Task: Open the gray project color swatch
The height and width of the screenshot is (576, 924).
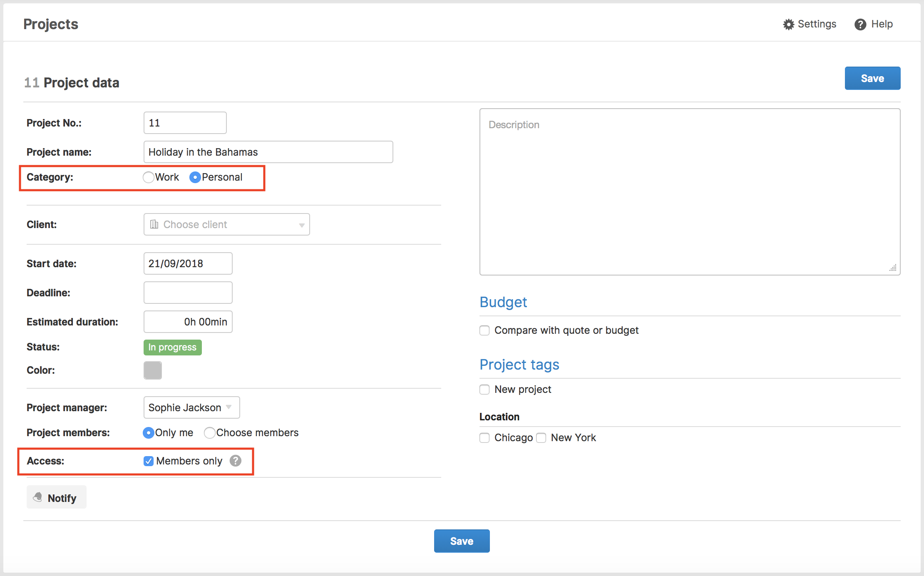Action: 153,370
